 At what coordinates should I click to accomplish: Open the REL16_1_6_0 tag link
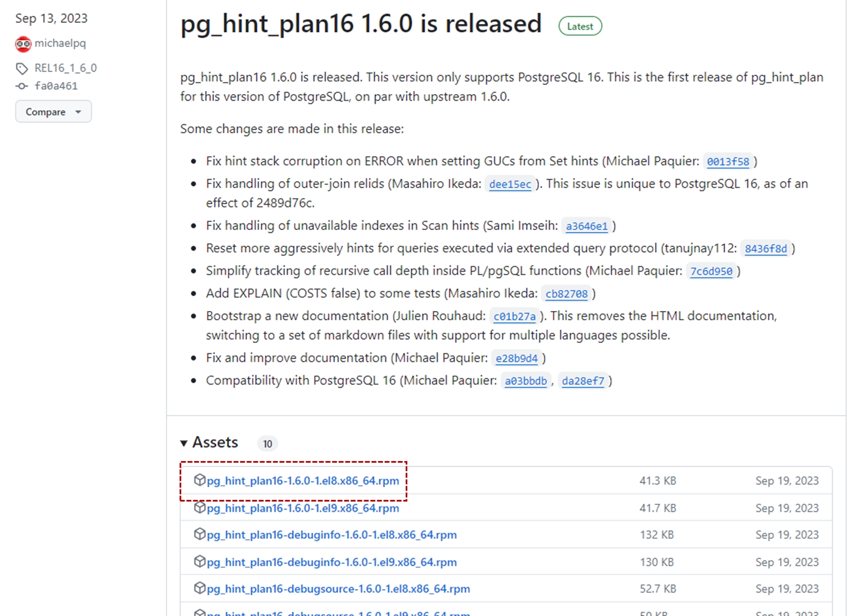pos(66,68)
